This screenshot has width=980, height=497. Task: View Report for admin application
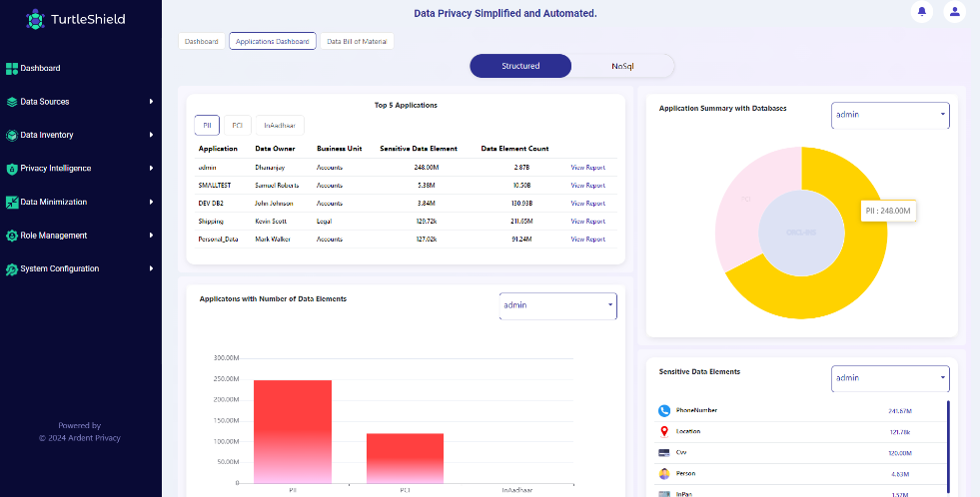point(587,168)
